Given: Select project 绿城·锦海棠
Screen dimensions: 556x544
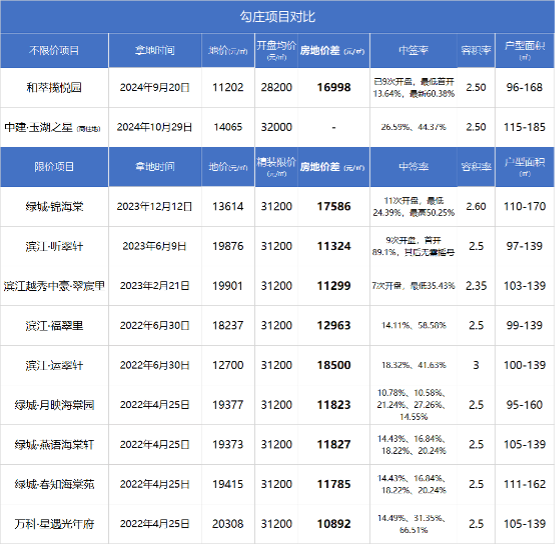Looking at the screenshot, I should (x=54, y=206).
